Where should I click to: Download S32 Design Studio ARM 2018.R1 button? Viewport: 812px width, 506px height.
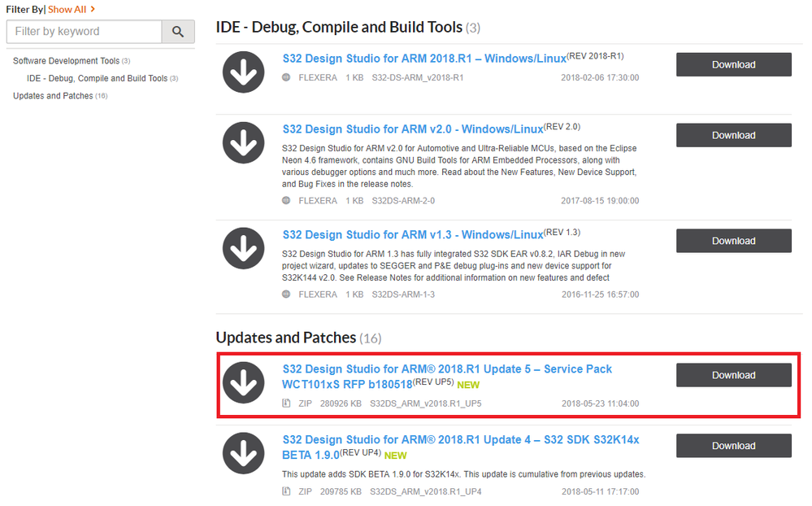click(x=734, y=65)
